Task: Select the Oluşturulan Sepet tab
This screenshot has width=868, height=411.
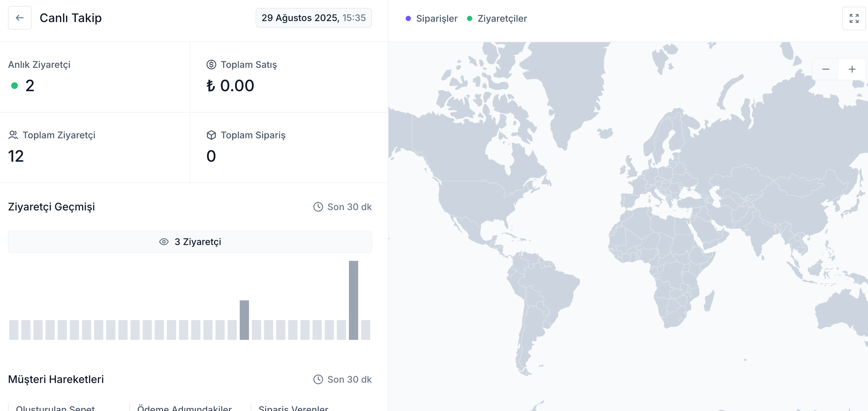Action: (x=55, y=408)
